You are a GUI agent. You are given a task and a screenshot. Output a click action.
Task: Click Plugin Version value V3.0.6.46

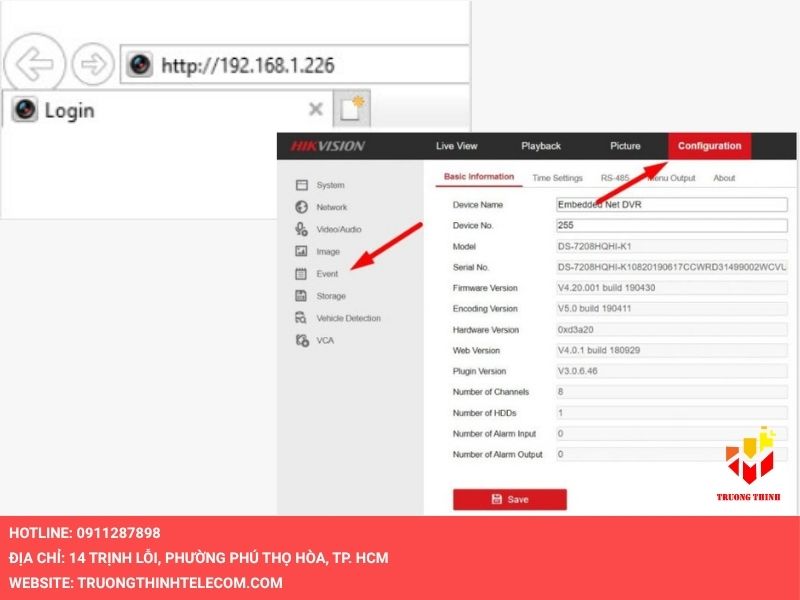coord(671,371)
